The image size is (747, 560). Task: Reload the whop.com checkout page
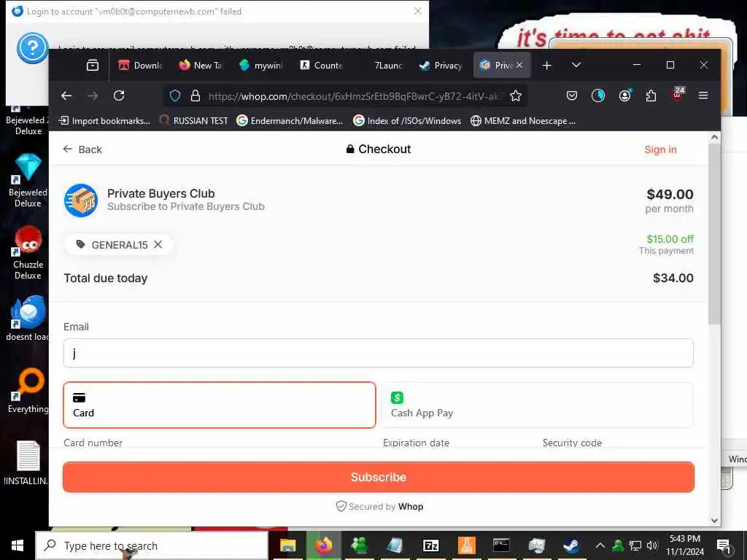[x=119, y=96]
